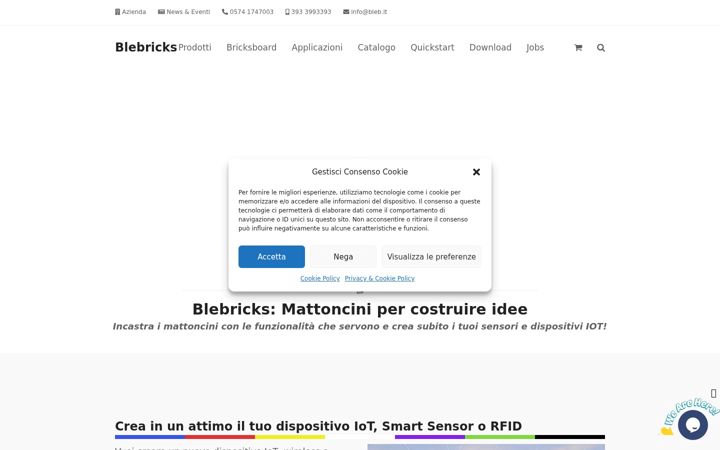Open Visualizza le preferenze
The width and height of the screenshot is (720, 450).
pyautogui.click(x=431, y=257)
